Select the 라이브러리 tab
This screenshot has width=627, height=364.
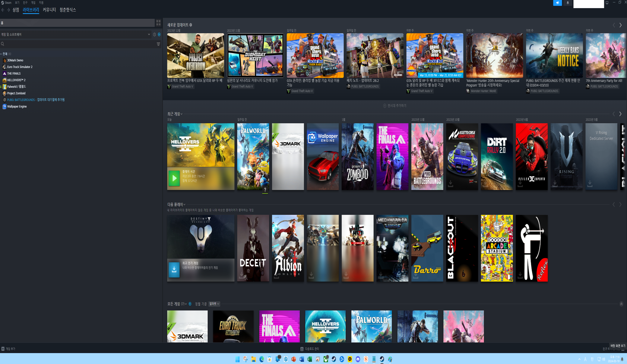point(31,10)
